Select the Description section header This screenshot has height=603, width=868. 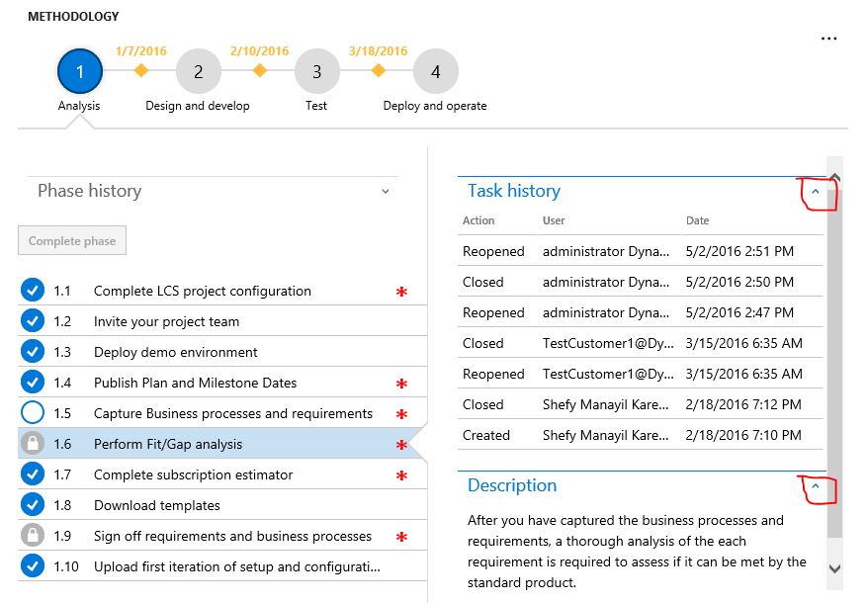coord(511,485)
